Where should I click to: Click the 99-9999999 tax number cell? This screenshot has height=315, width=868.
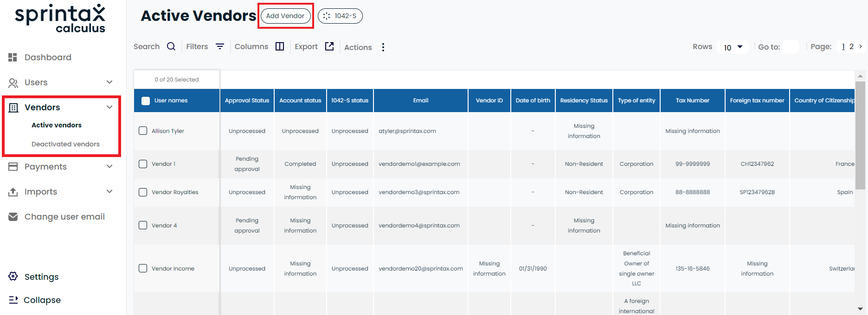click(x=693, y=164)
